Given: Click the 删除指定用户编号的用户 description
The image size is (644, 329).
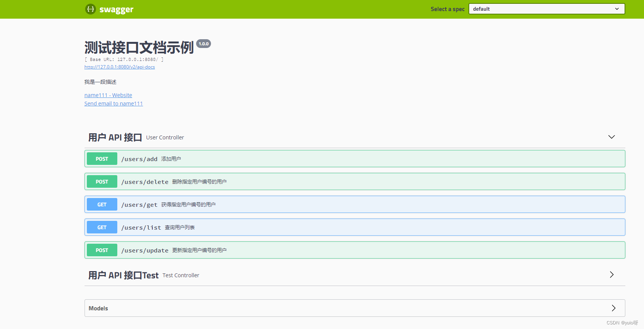Looking at the screenshot, I should (199, 182).
